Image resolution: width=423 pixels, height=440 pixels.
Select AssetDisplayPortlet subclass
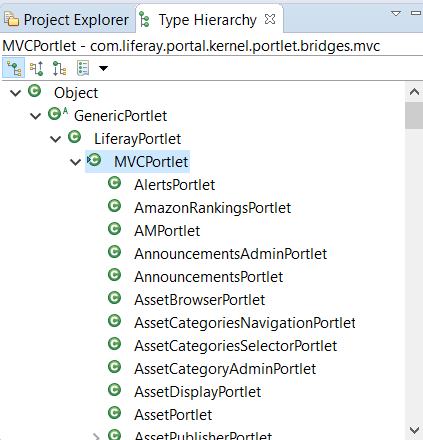pos(197,392)
